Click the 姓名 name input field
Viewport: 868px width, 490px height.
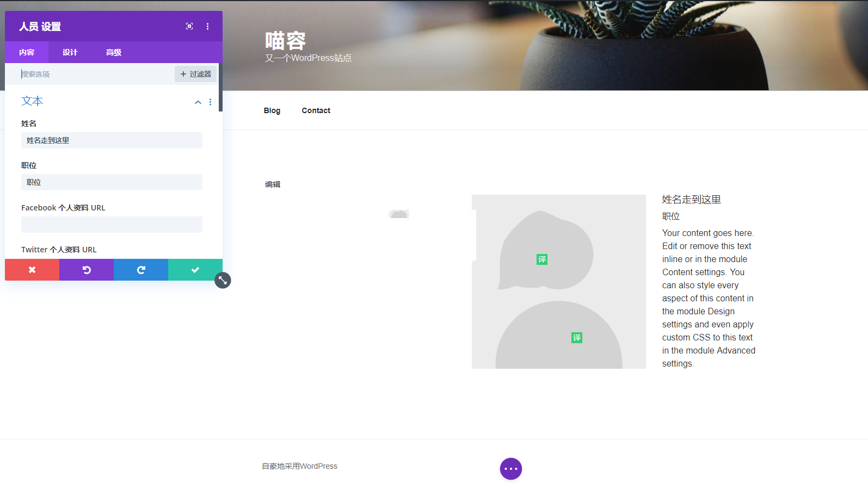tap(112, 140)
